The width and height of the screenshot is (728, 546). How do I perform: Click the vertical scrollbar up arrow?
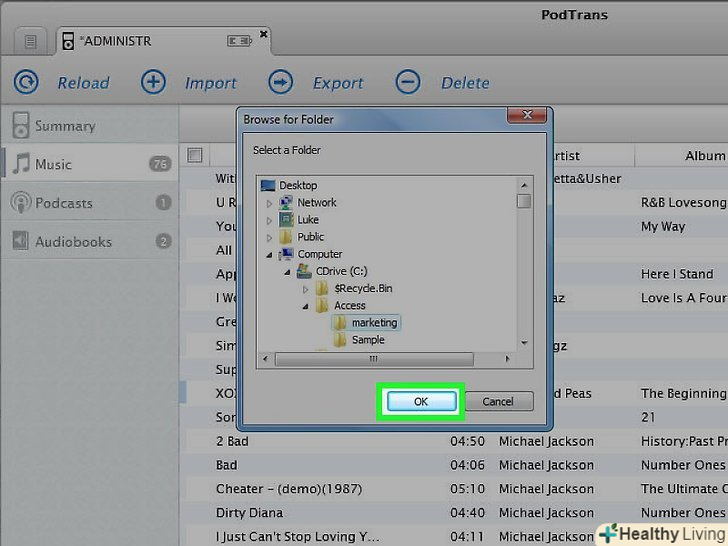(524, 185)
